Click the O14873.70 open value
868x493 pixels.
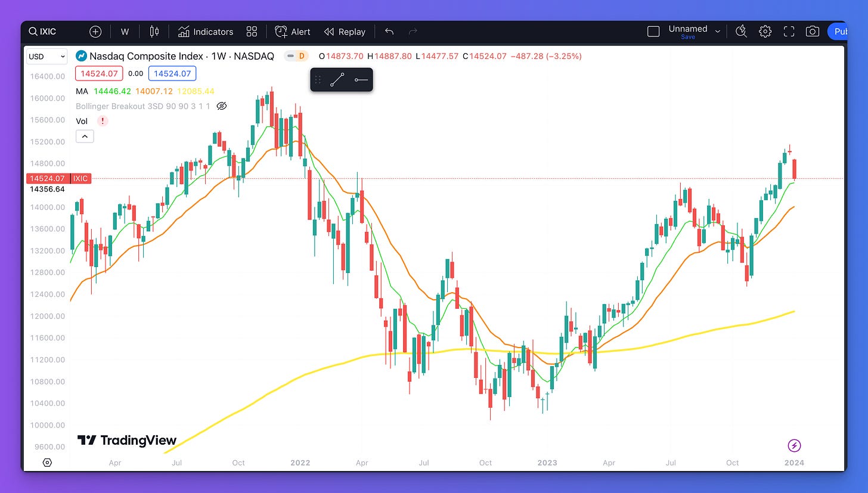coord(341,57)
